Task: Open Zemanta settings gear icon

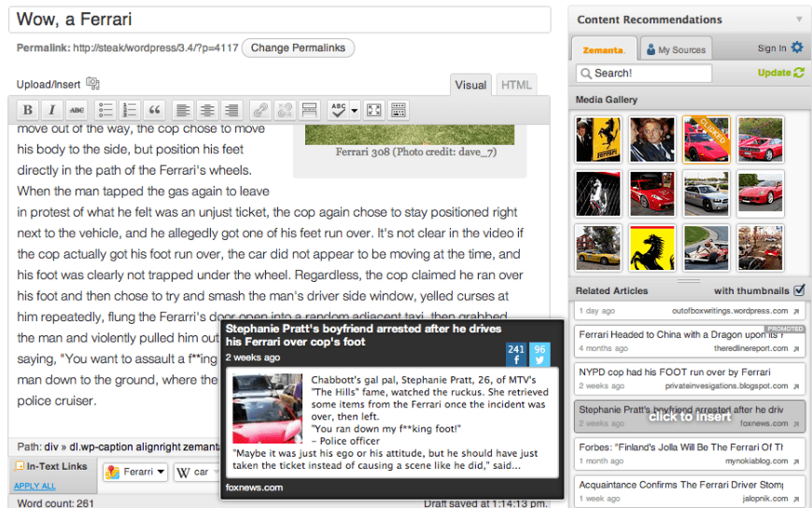Action: pyautogui.click(x=797, y=48)
